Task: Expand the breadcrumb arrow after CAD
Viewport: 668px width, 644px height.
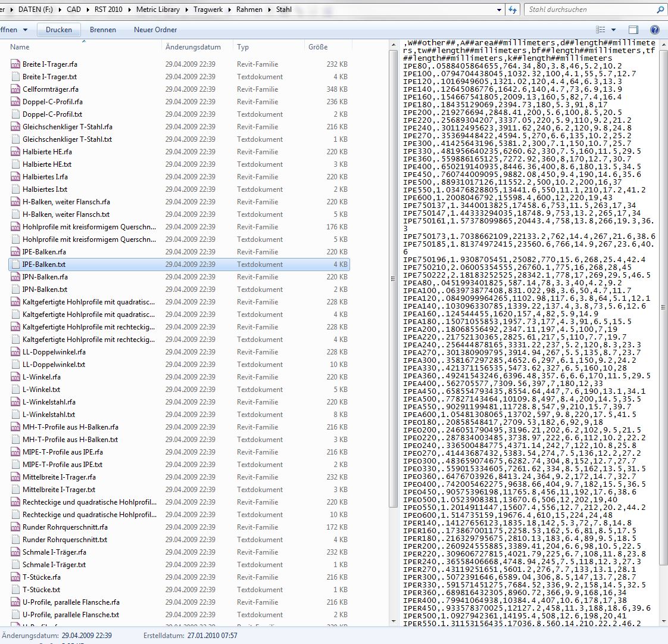Action: coord(88,10)
